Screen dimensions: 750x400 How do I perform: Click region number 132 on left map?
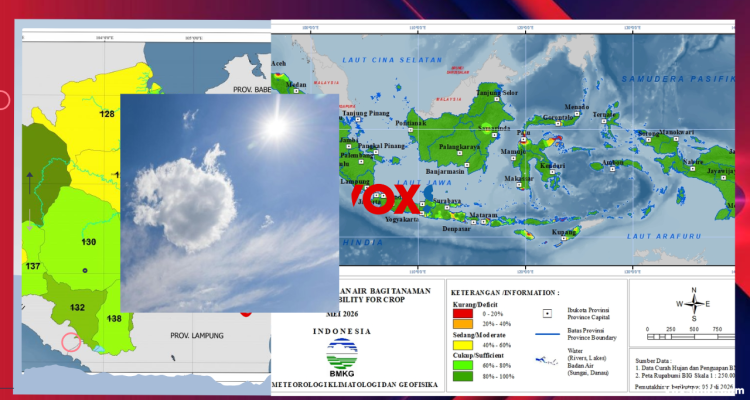tap(77, 308)
